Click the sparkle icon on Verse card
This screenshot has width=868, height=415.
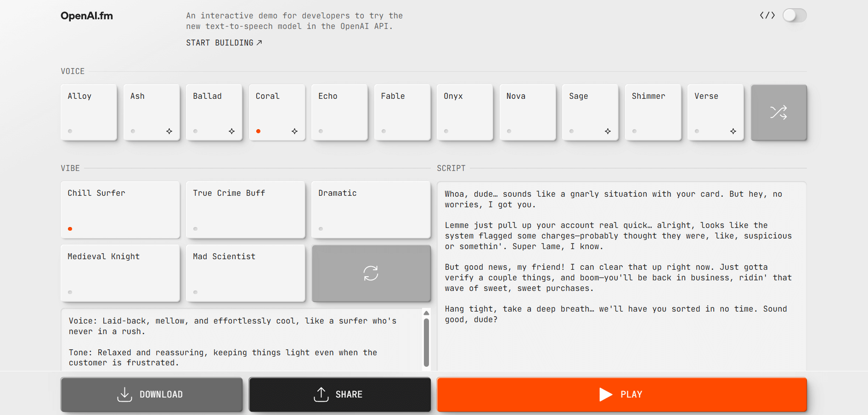click(x=733, y=131)
